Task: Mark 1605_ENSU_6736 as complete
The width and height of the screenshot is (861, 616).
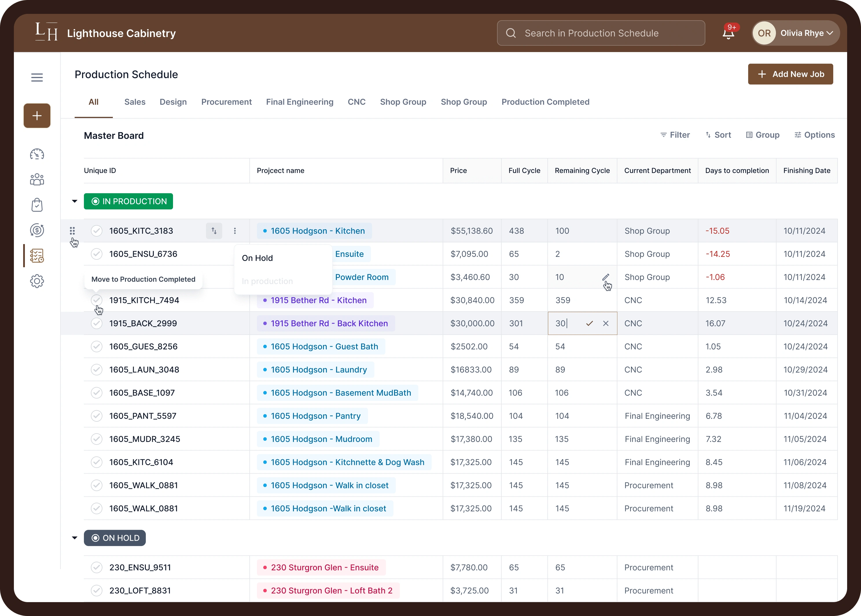Action: (96, 254)
